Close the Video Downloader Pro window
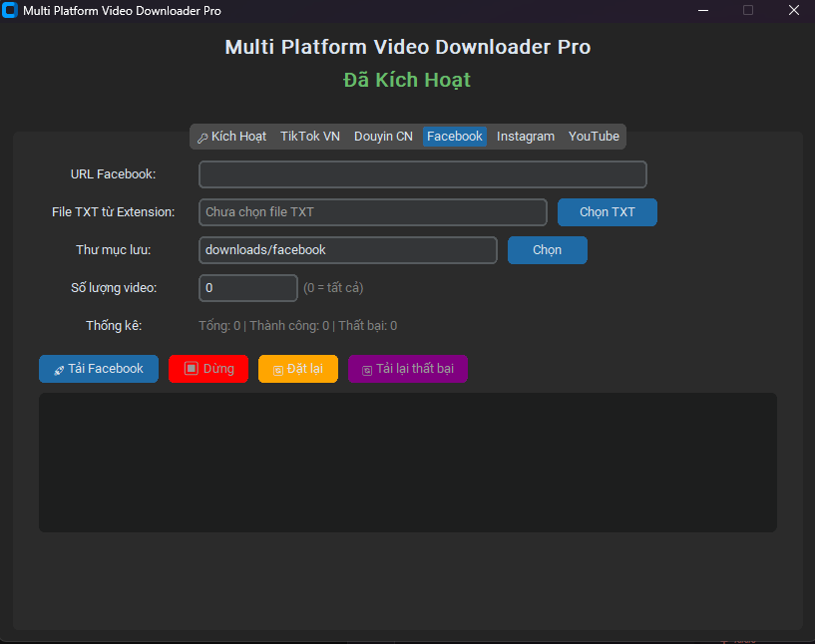 pyautogui.click(x=794, y=11)
